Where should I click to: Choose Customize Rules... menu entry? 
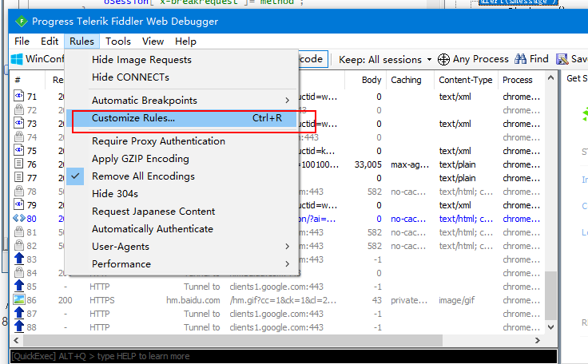[182, 118]
